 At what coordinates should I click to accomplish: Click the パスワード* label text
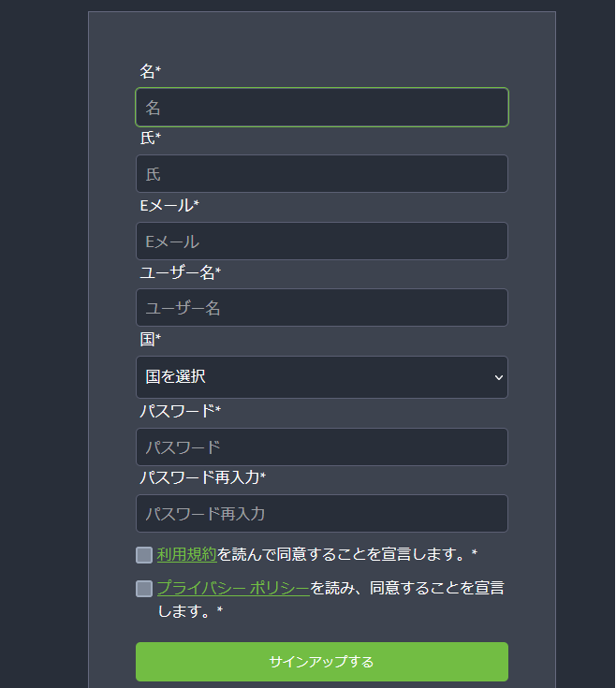(x=180, y=411)
